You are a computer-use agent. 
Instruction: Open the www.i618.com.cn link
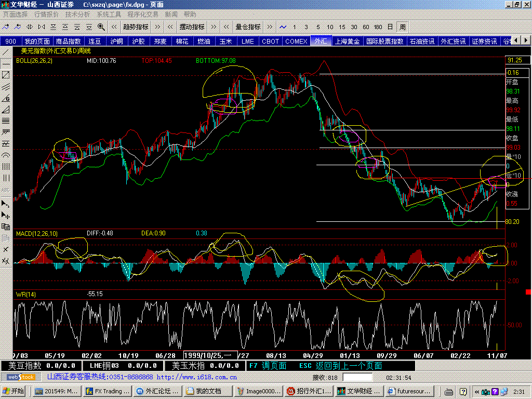pos(197,377)
